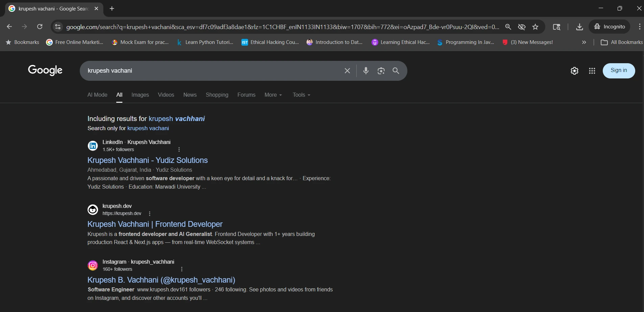Open the Google Lens search-tab icon in toolbar
Viewport: 644px width, 312px height.
[x=556, y=27]
